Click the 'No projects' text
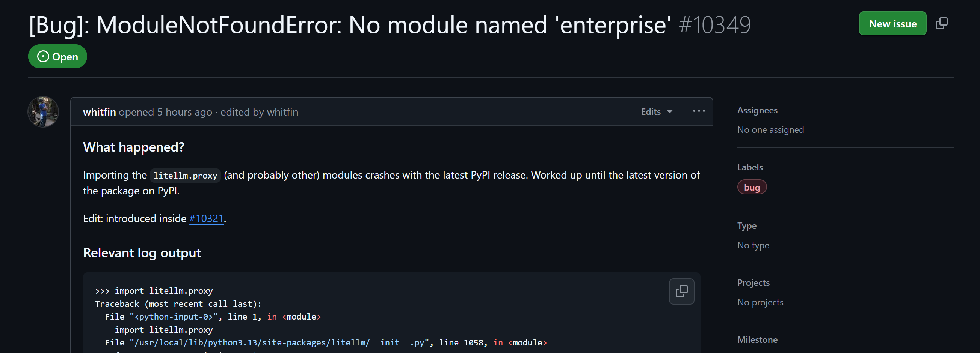Image resolution: width=980 pixels, height=353 pixels. click(x=760, y=302)
